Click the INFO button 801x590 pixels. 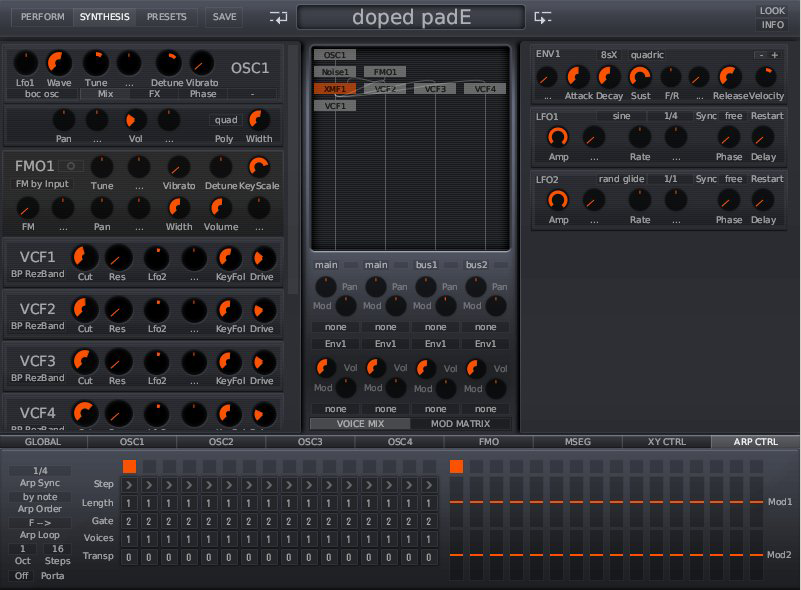(x=772, y=25)
